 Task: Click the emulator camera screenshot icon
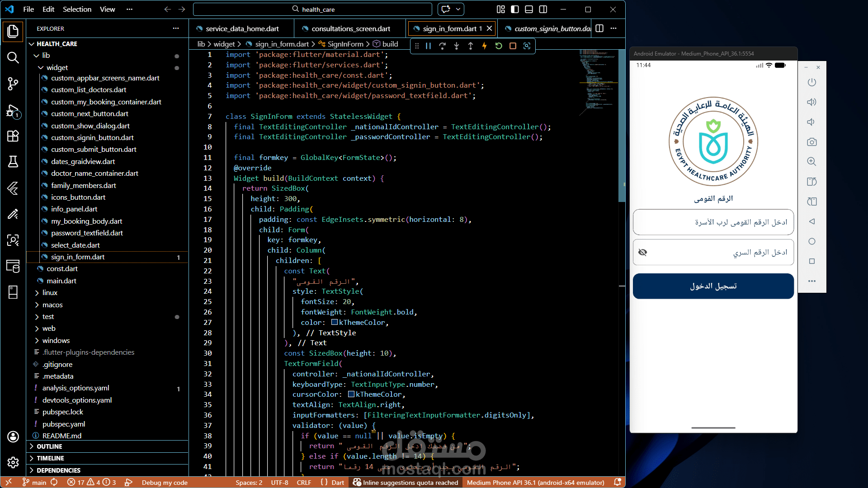click(812, 142)
